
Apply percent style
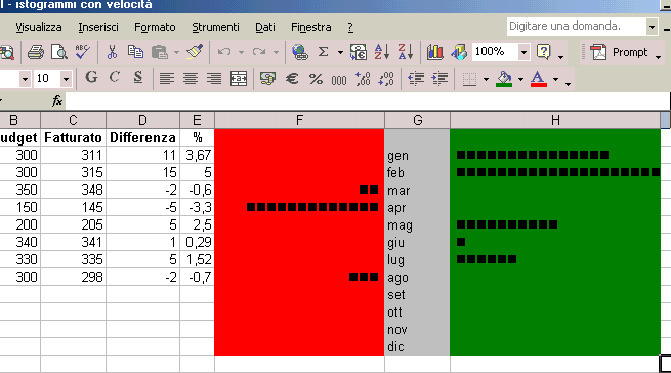point(316,79)
